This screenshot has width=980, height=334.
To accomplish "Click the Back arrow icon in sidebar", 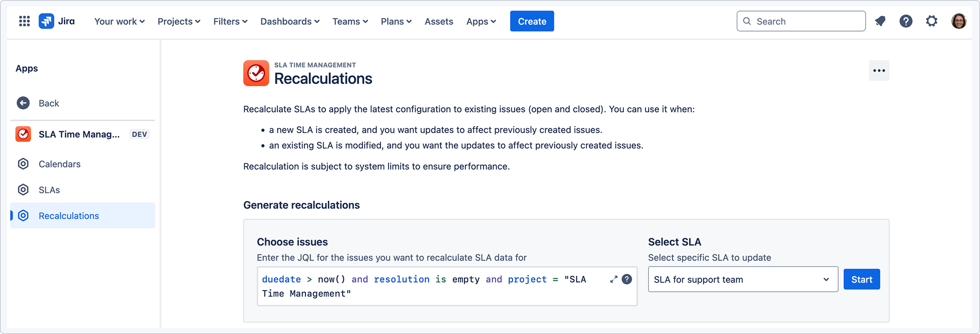I will click(23, 103).
